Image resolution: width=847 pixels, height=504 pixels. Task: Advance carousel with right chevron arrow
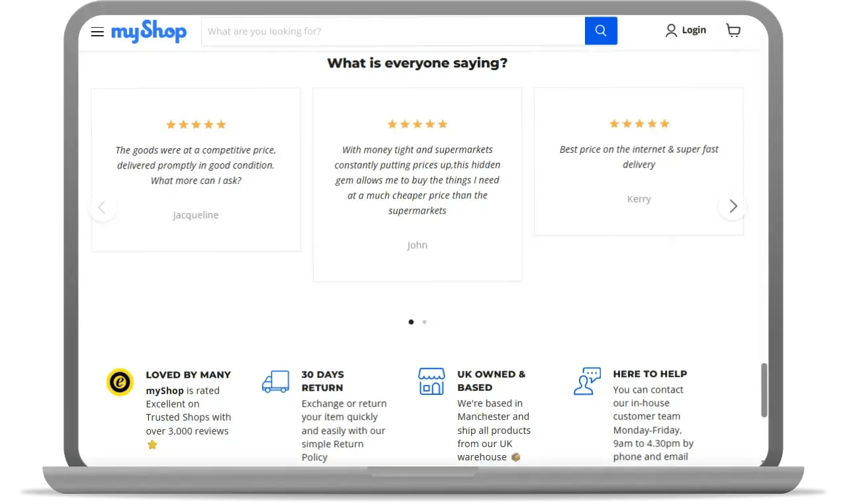(x=733, y=206)
